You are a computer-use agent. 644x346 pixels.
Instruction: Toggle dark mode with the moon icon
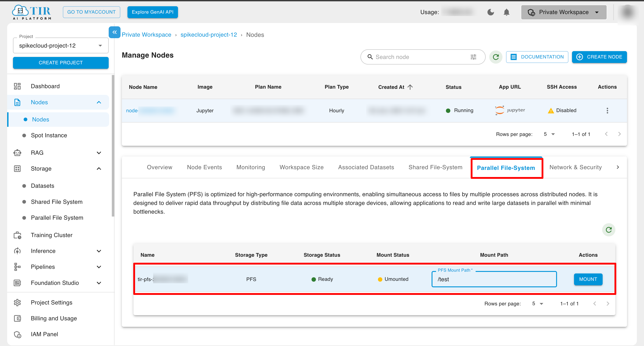(x=491, y=12)
